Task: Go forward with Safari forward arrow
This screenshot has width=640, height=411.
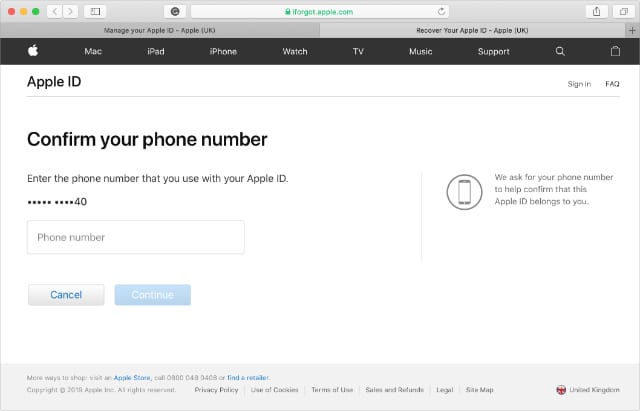Action: [70, 11]
